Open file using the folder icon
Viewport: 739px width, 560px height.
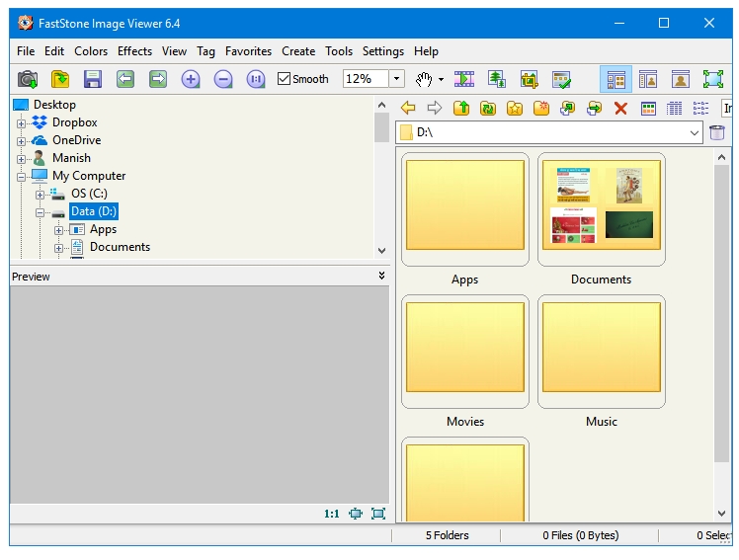tap(60, 79)
